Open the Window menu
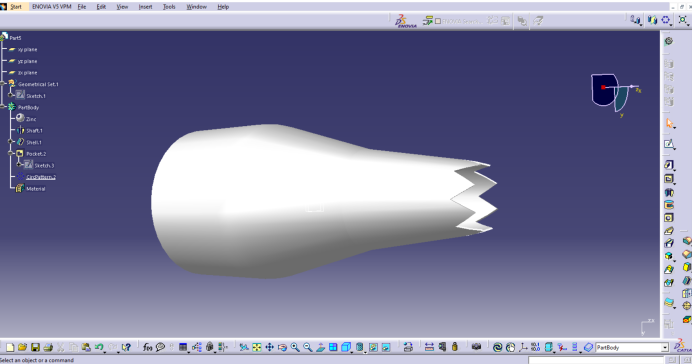692x364 pixels. tap(196, 7)
